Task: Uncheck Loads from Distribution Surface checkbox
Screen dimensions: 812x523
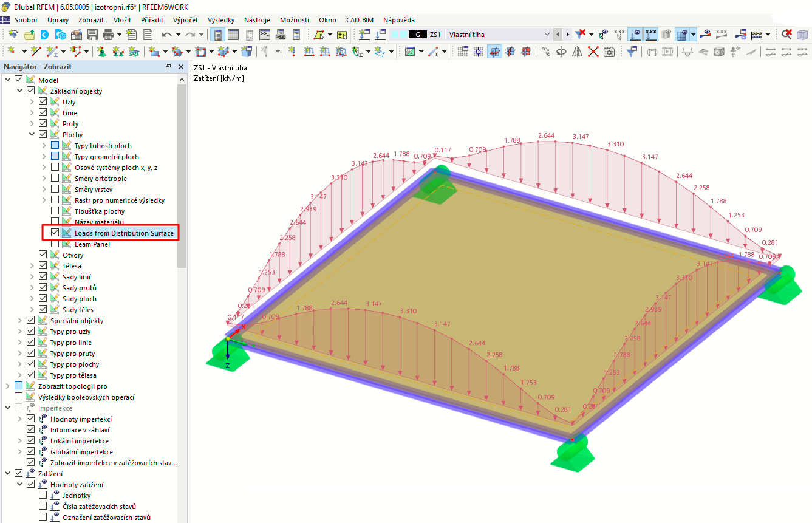Action: 55,233
